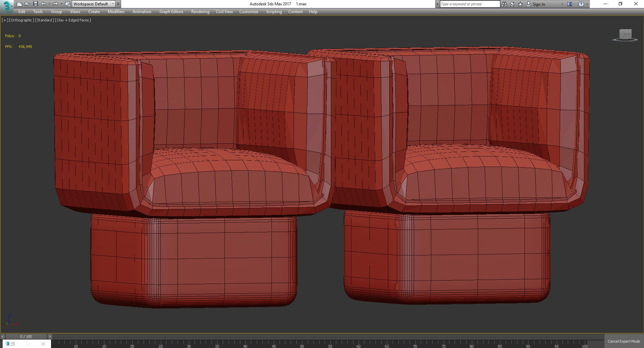This screenshot has height=348, width=644.
Task: Open the Graph Editors menu
Action: pyautogui.click(x=171, y=12)
